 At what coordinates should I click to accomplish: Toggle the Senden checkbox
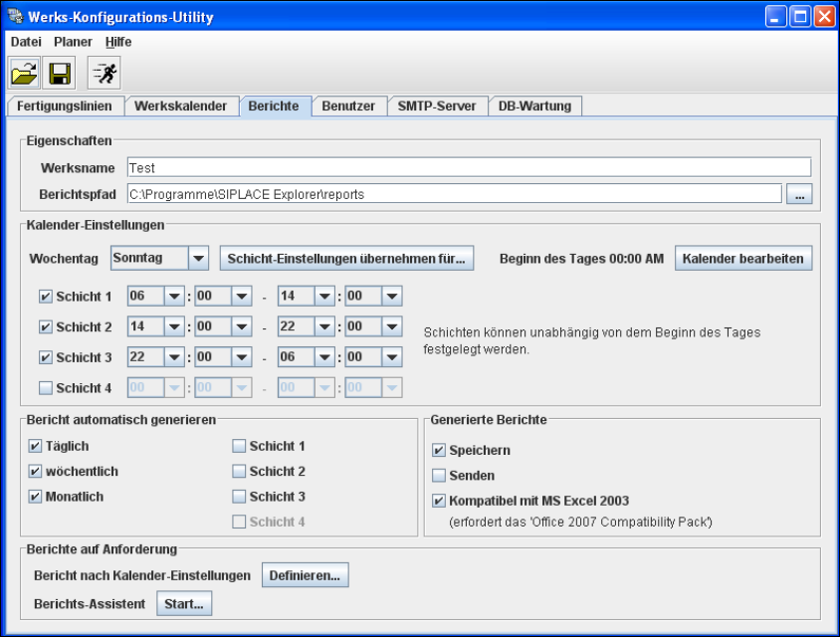pyautogui.click(x=439, y=476)
